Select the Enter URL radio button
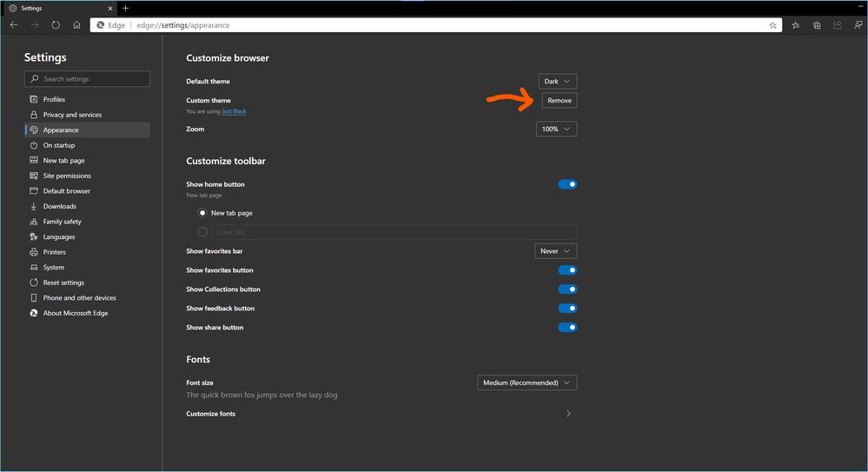The width and height of the screenshot is (868, 472). coord(202,232)
